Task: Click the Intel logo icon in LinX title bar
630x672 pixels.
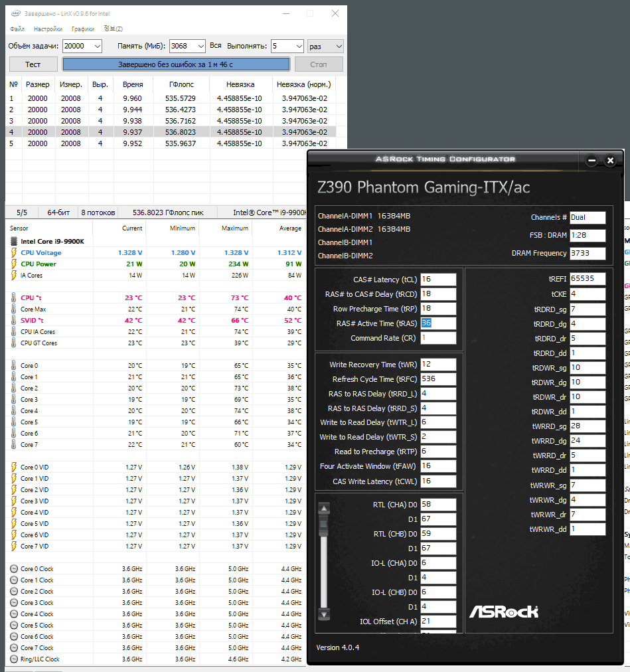Action: click(x=15, y=14)
